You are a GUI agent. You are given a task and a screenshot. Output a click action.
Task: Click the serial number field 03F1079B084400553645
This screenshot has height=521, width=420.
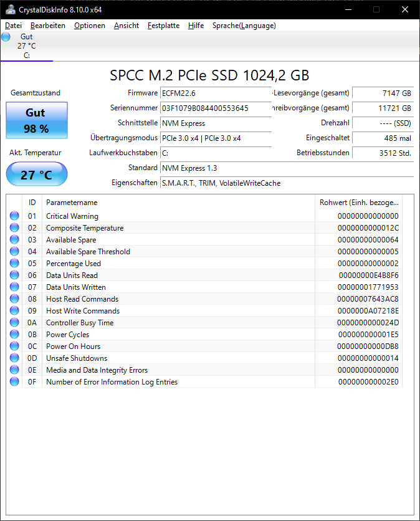pyautogui.click(x=216, y=108)
